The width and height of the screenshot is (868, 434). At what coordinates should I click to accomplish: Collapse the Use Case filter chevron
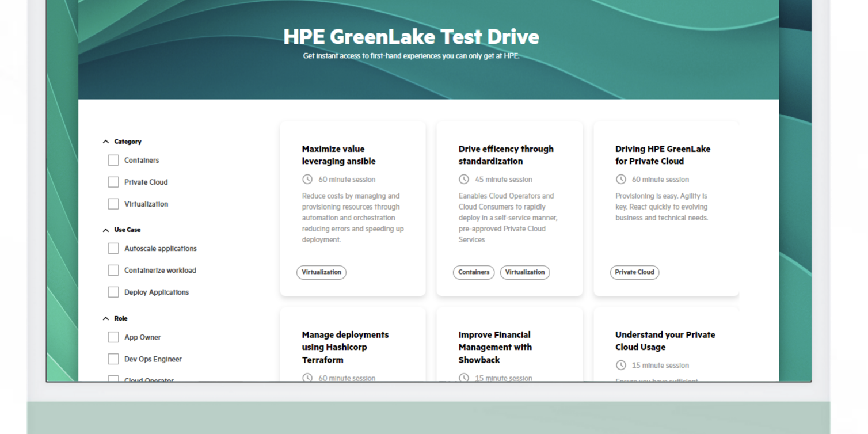(x=106, y=230)
